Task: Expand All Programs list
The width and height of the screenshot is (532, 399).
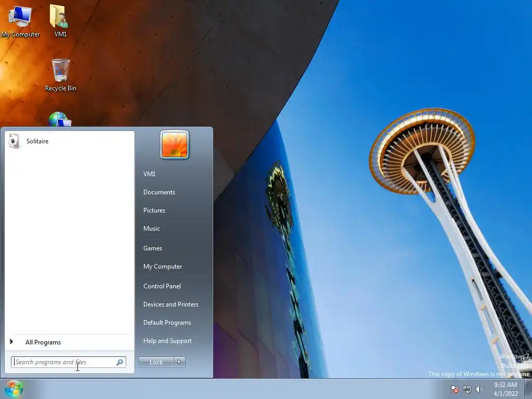Action: (70, 342)
